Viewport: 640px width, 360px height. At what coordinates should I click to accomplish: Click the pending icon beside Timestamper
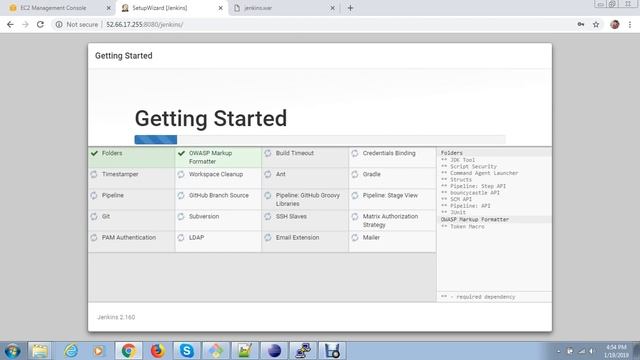coord(94,174)
